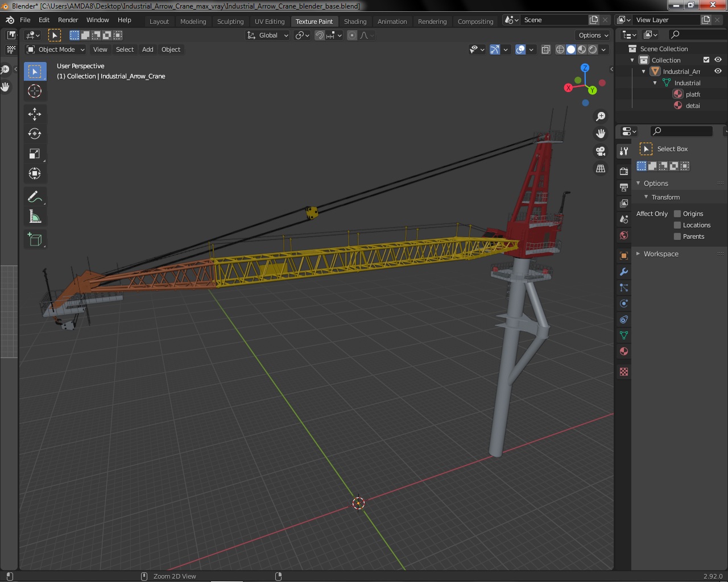Select the Scale tool
Viewport: 728px width, 582px height.
pos(35,154)
